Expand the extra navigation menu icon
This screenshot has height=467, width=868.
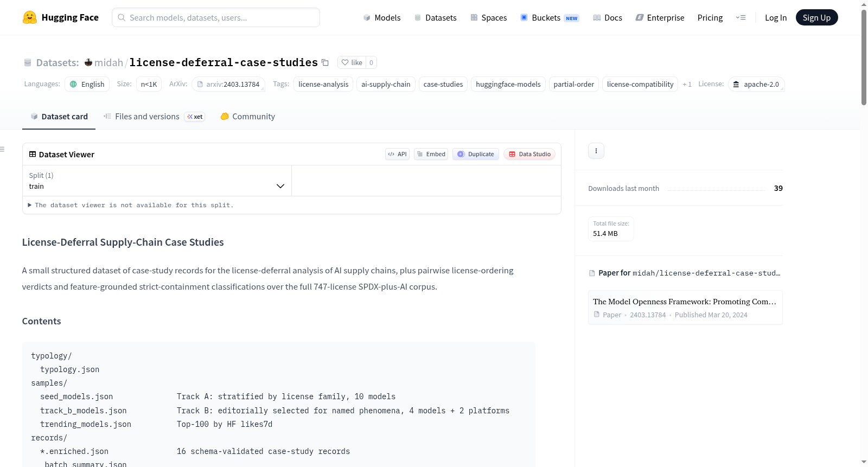click(741, 17)
